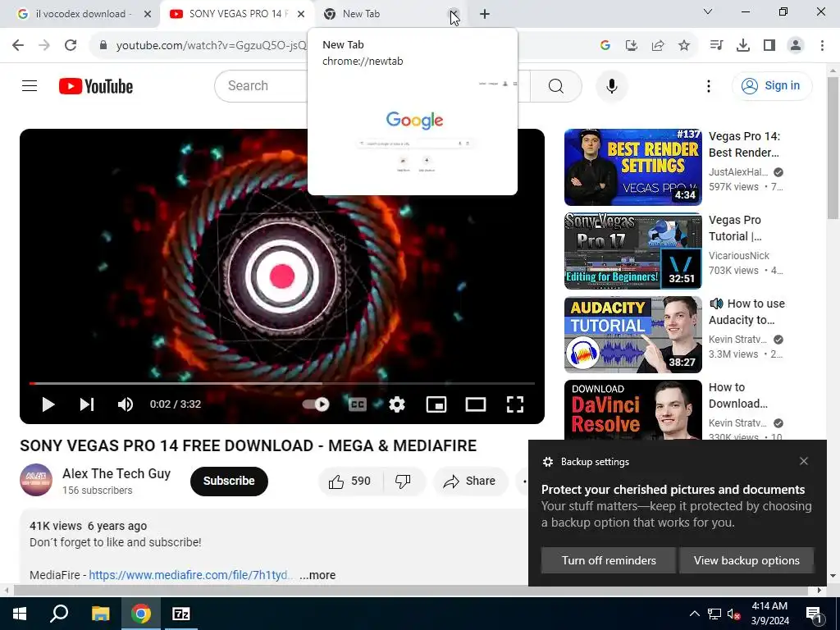Open a new browser tab
Screen dimensions: 840x630
click(x=484, y=14)
